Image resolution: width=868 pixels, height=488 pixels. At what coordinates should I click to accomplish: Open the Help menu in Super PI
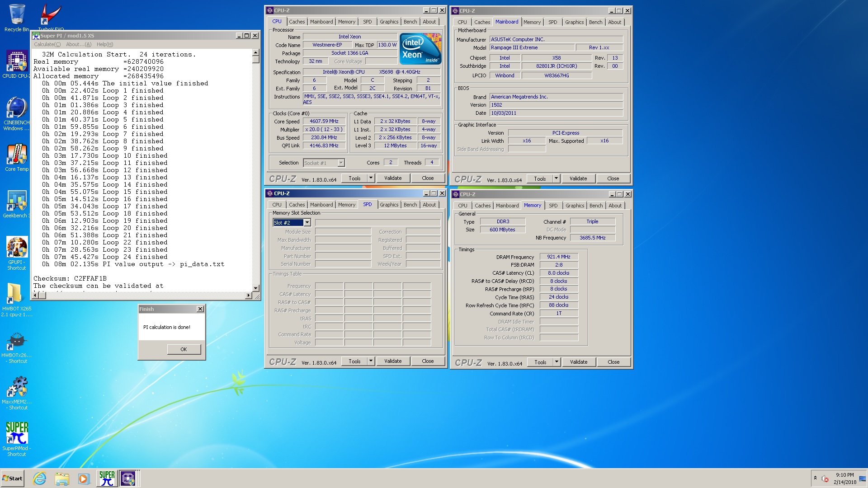click(x=105, y=44)
